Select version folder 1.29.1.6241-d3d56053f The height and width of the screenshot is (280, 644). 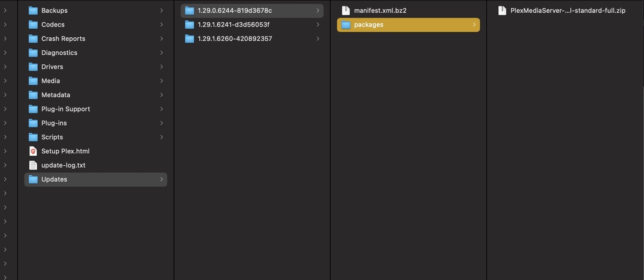point(237,25)
